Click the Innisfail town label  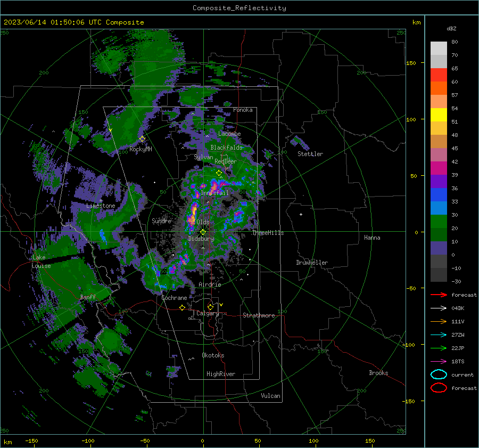click(x=214, y=193)
